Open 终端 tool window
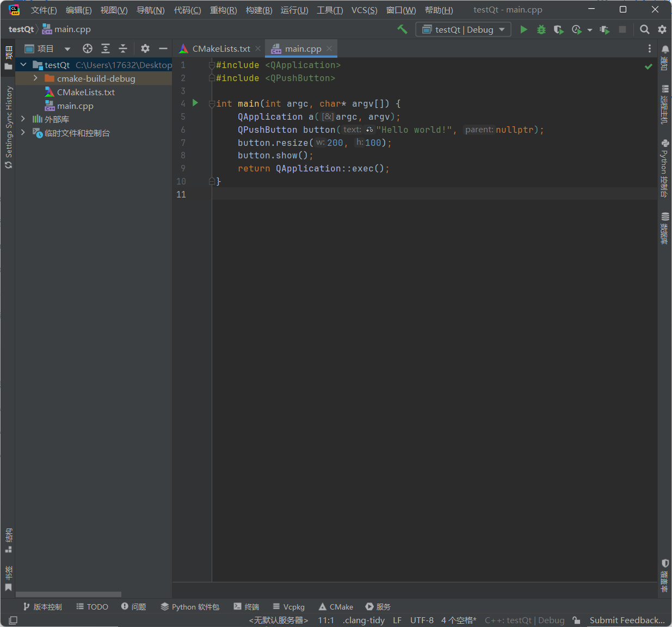 [246, 606]
